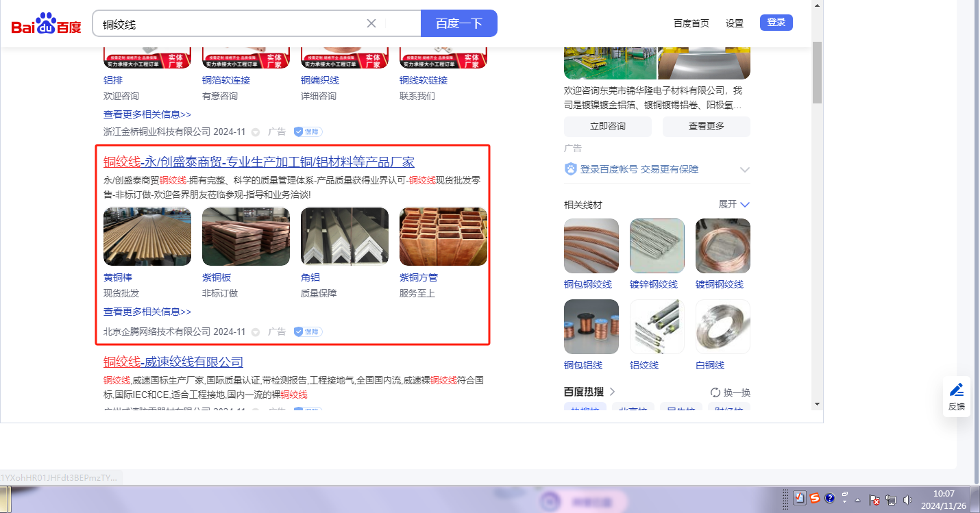
Task: Open the 铜绞线-威速绞线有限公司 title link
Action: pyautogui.click(x=173, y=362)
